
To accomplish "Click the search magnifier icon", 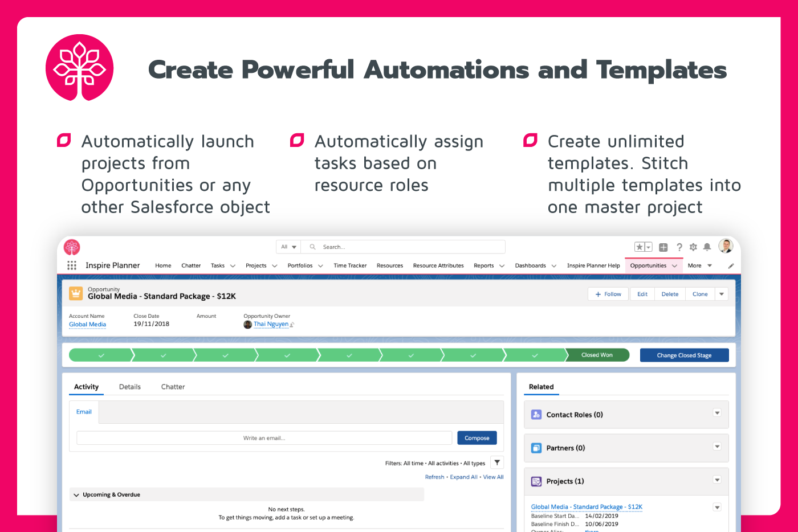I will point(312,247).
